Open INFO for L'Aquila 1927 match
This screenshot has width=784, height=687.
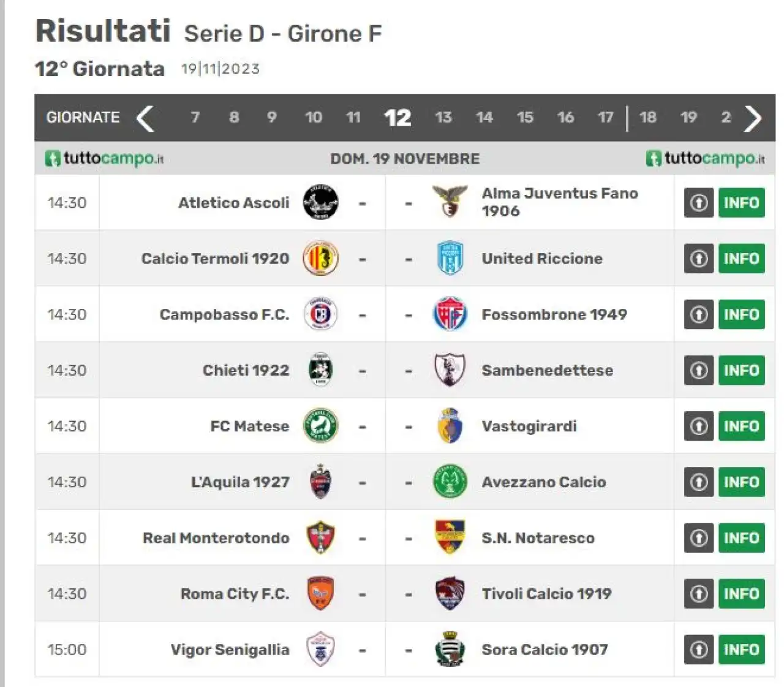pos(741,482)
